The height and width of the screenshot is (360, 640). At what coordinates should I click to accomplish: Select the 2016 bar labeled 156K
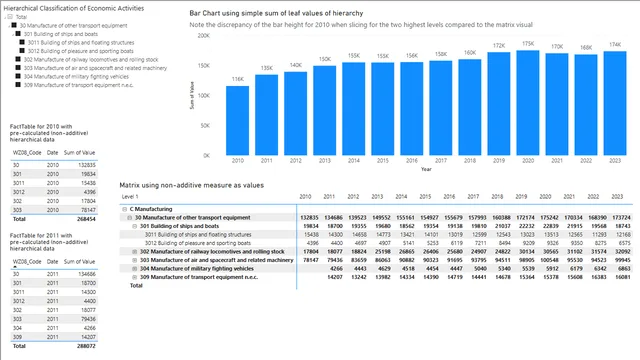(x=411, y=109)
